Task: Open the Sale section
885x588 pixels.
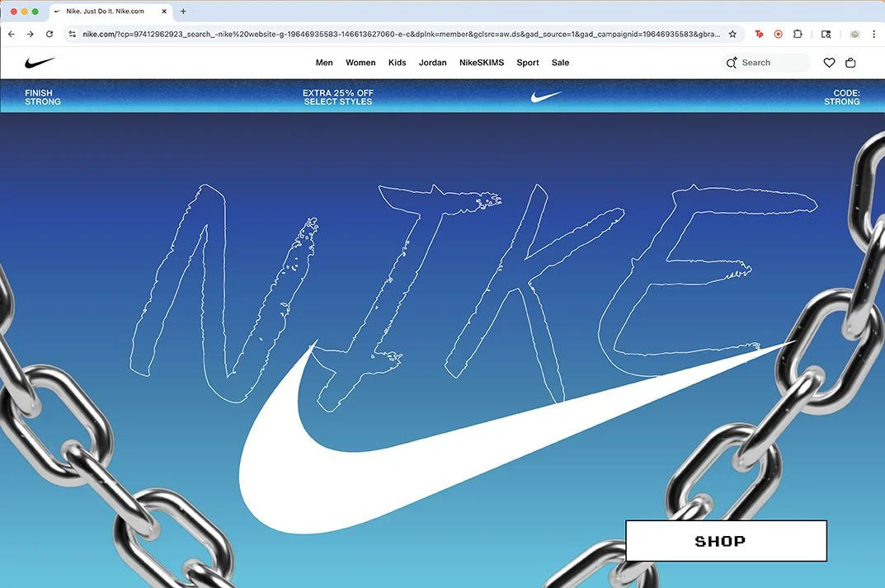Action: coord(560,62)
